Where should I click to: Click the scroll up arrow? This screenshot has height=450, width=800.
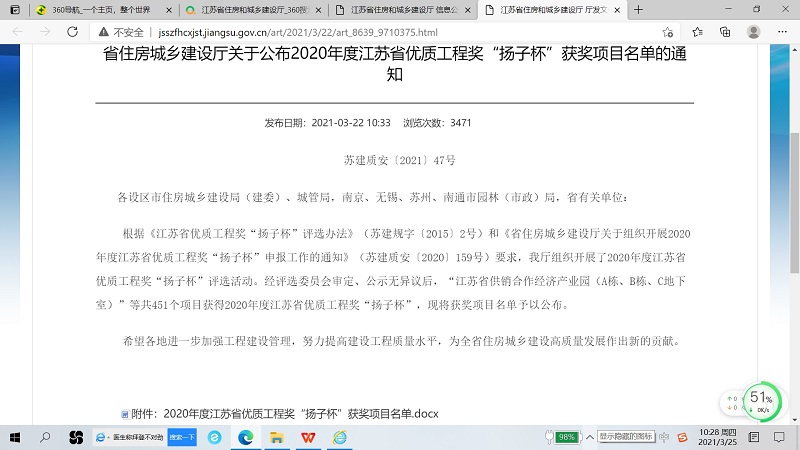click(x=794, y=50)
